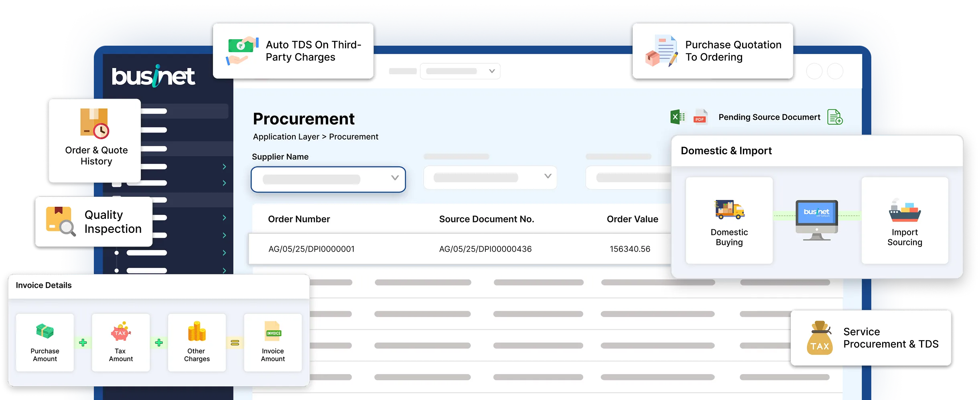Click the input field left of Domestic & Import panel
The image size is (980, 400).
[x=629, y=177]
